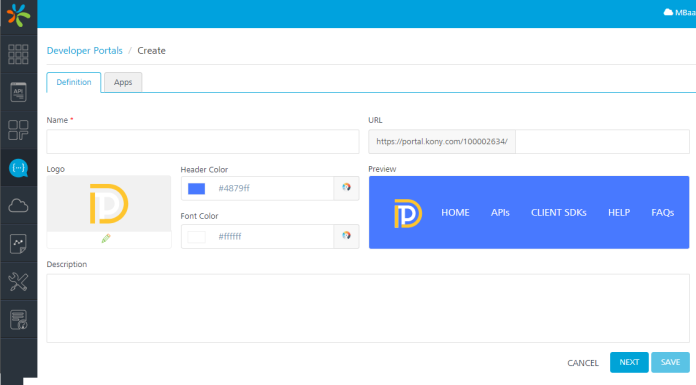696x385 pixels.
Task: Open the reports chart sidebar icon
Action: tap(18, 244)
